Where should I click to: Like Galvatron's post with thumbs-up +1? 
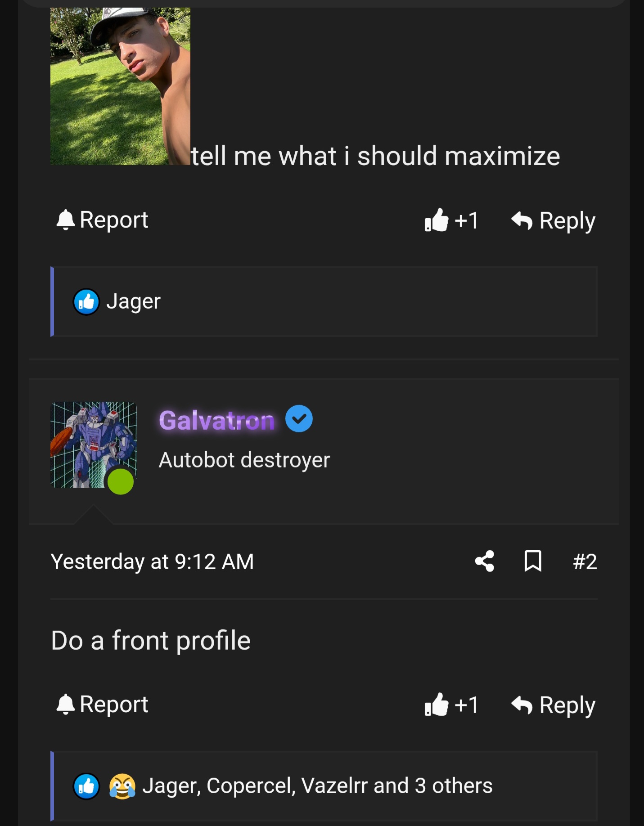(x=451, y=705)
